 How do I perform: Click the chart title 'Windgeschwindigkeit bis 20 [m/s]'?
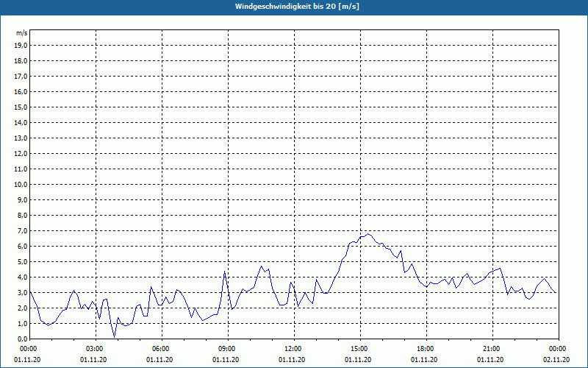pyautogui.click(x=297, y=7)
